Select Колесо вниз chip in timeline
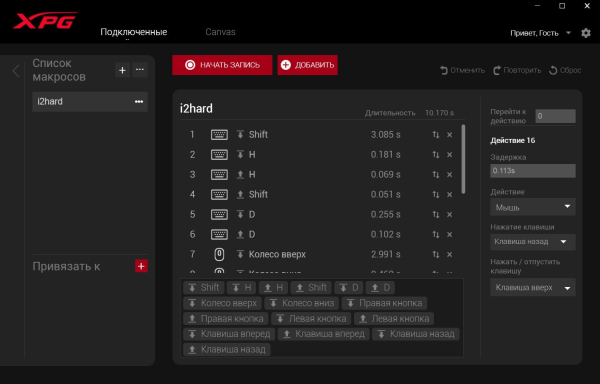The height and width of the screenshot is (384, 600). coord(302,303)
